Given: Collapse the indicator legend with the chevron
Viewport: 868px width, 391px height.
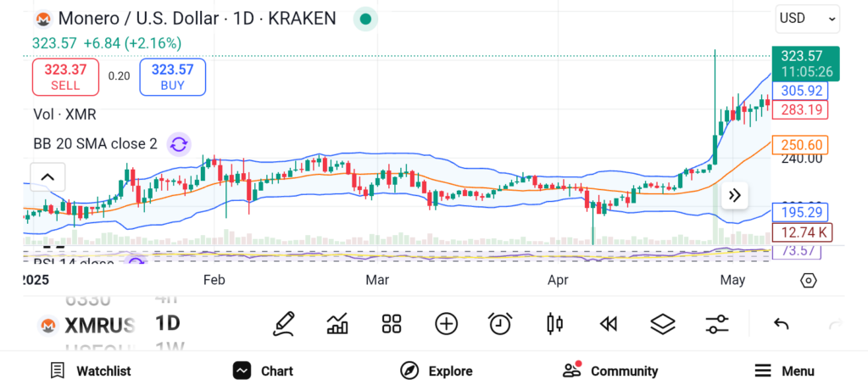Looking at the screenshot, I should [47, 177].
